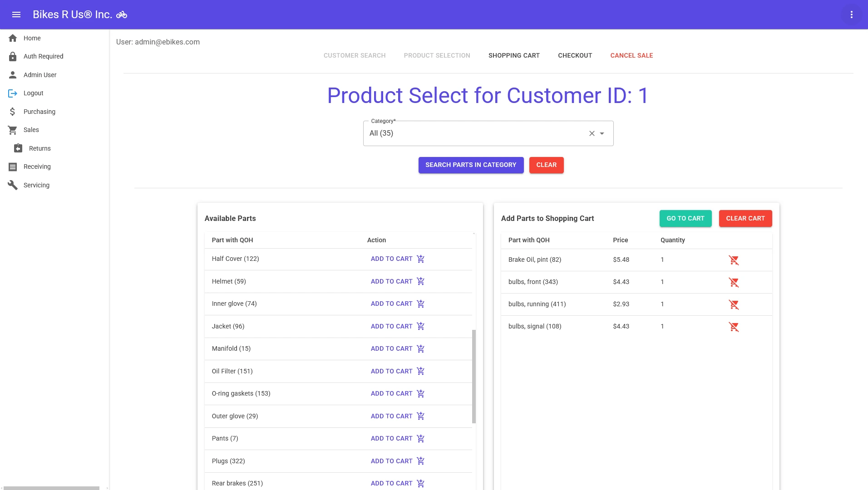Click the Receiving receipt icon
This screenshot has height=490, width=868.
[x=13, y=167]
